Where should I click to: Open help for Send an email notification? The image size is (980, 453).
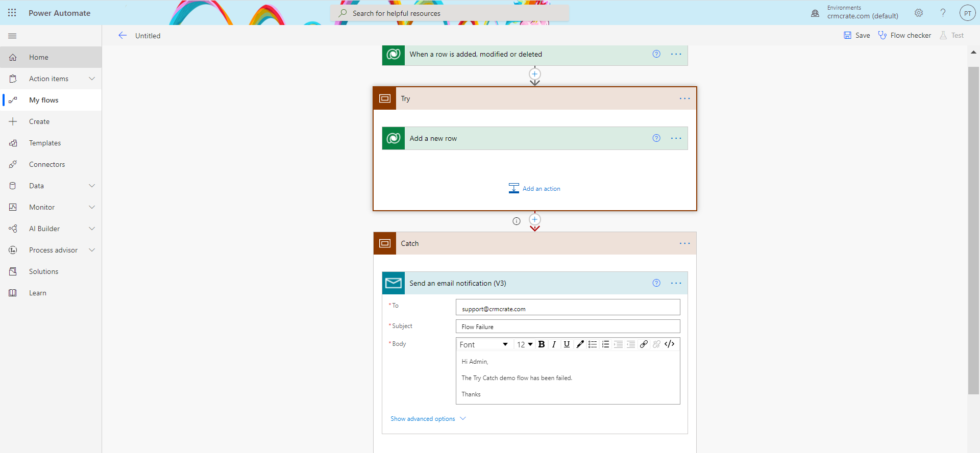point(656,283)
